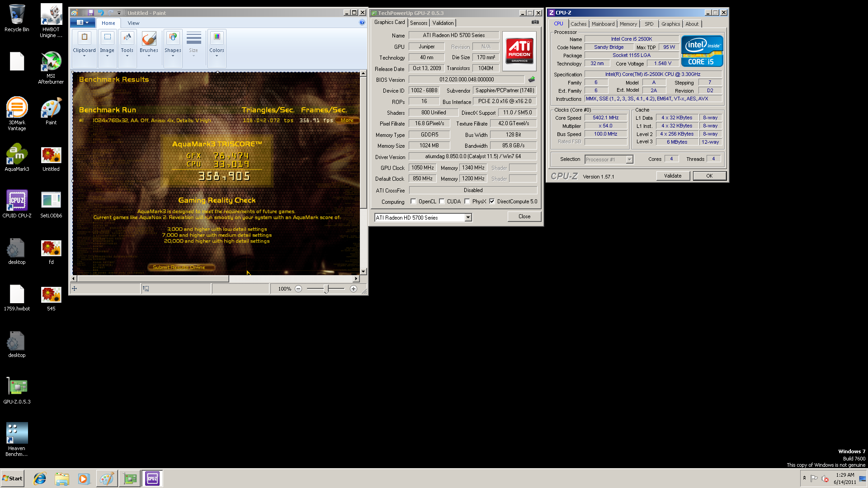Enable the OpenCL checkbox in GPU-Z
868x488 pixels.
point(413,202)
